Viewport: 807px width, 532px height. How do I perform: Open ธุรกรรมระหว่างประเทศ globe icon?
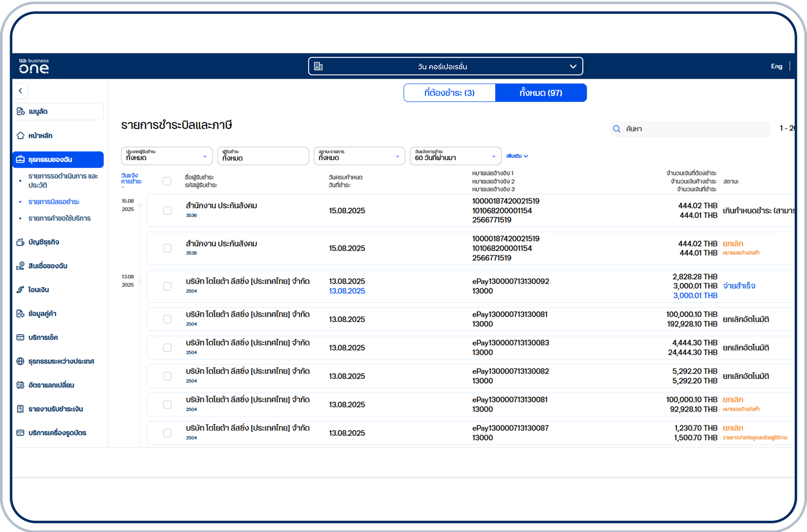coord(20,361)
